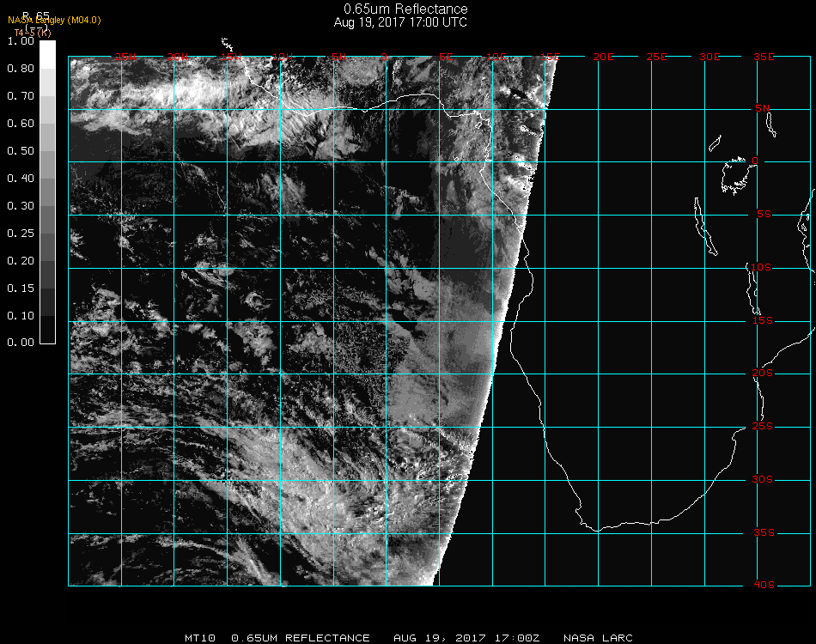Click the "AUG 19, 2017 17:00Z" footer timestamp

coord(466,638)
